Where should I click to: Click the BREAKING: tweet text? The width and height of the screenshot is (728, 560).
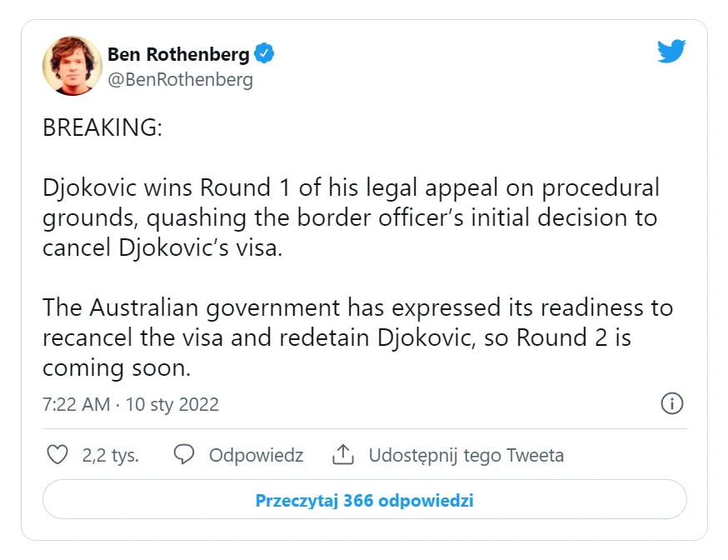pos(102,129)
